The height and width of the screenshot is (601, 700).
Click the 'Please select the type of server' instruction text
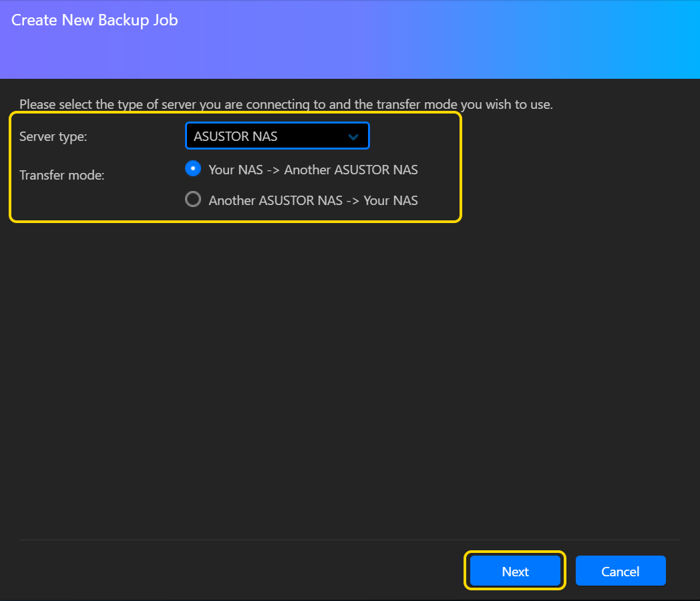tap(286, 104)
